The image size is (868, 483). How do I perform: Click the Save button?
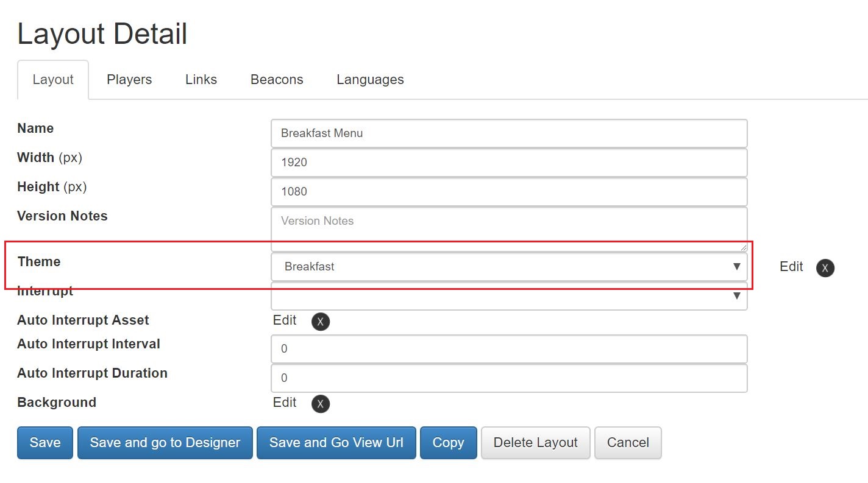[x=45, y=443]
